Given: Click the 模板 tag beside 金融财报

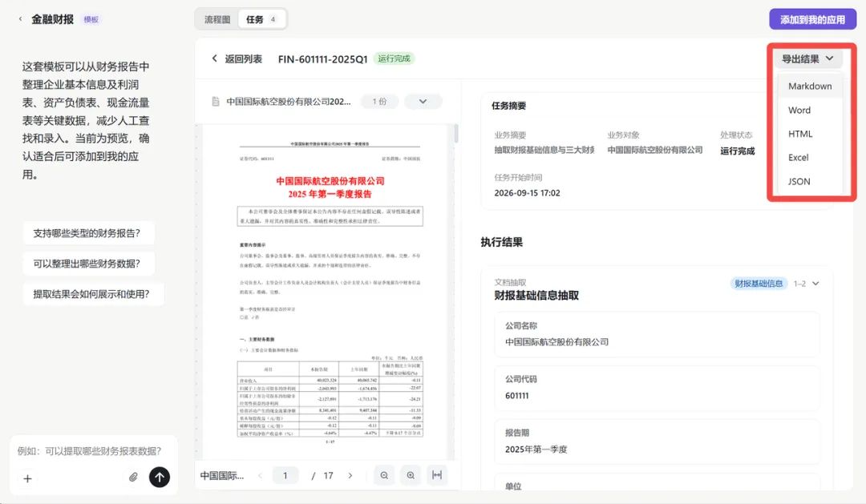Looking at the screenshot, I should click(91, 19).
